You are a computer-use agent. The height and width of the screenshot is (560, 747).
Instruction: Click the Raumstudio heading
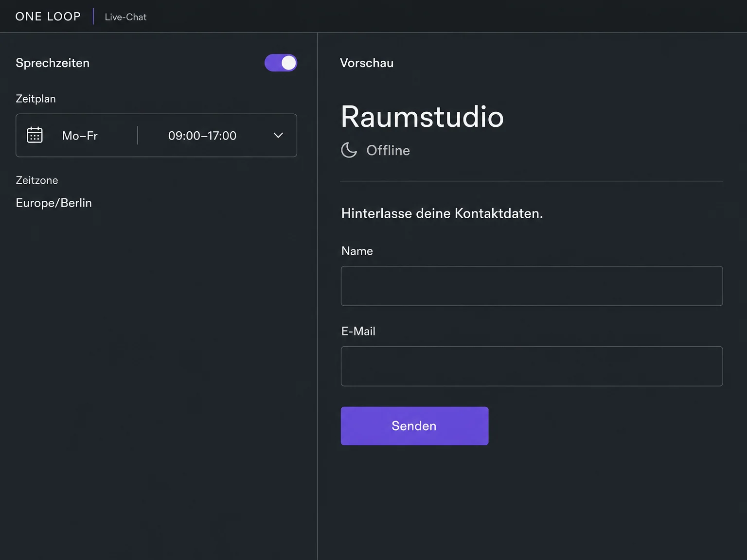tap(422, 117)
